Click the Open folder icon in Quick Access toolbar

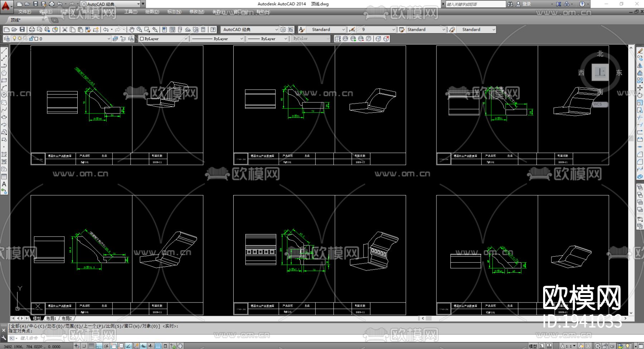pos(27,4)
